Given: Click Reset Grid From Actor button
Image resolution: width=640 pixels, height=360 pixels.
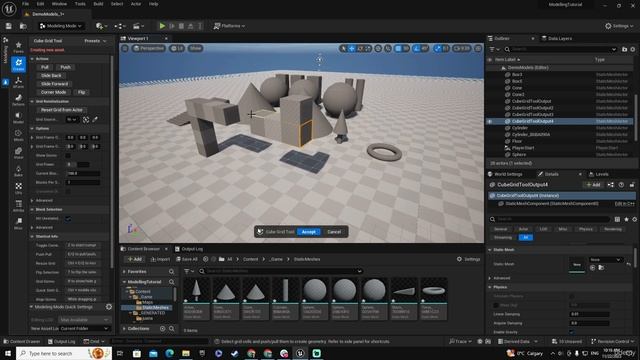Looking at the screenshot, I should (x=62, y=110).
